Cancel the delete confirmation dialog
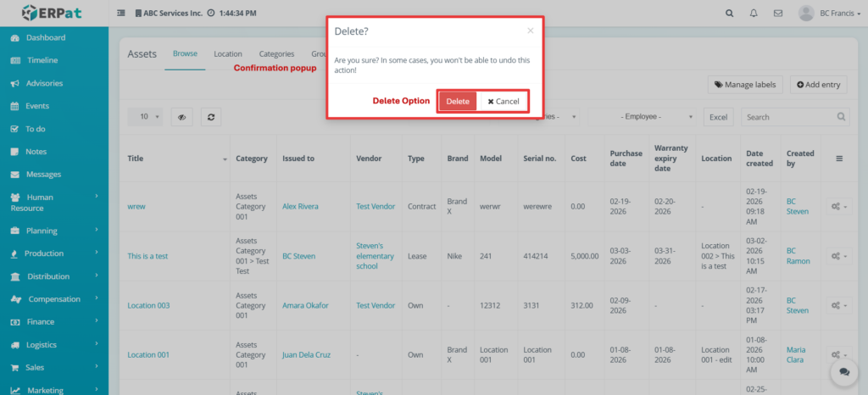Viewport: 868px width, 395px height. point(504,101)
